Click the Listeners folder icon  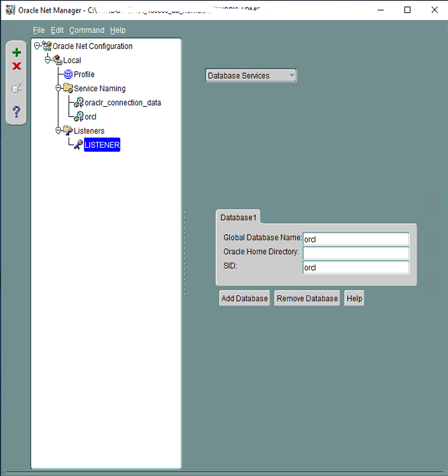(68, 130)
